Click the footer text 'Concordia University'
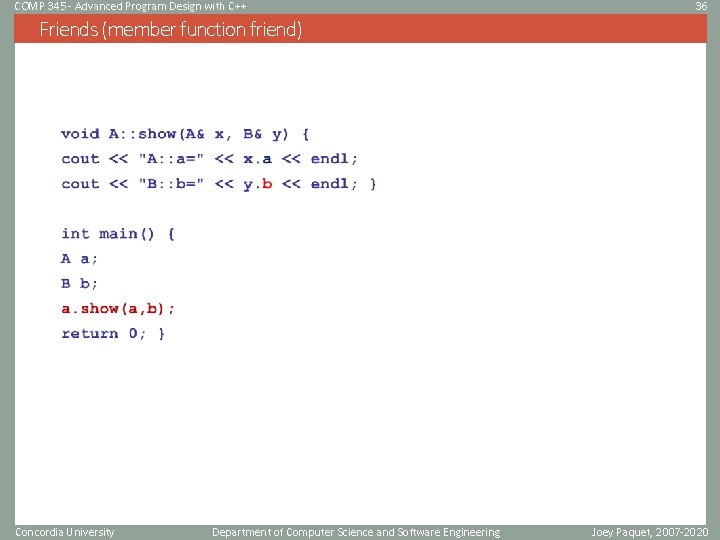This screenshot has width=720, height=540. (x=65, y=532)
